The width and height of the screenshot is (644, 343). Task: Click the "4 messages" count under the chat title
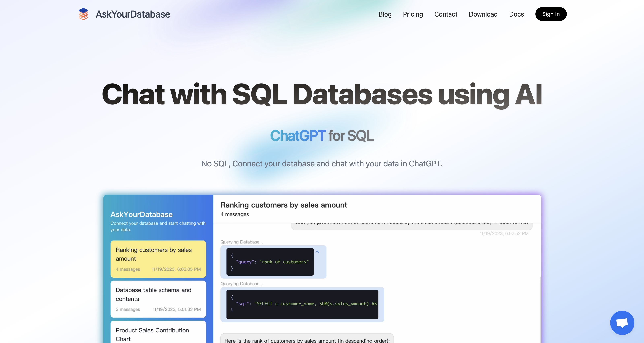234,214
